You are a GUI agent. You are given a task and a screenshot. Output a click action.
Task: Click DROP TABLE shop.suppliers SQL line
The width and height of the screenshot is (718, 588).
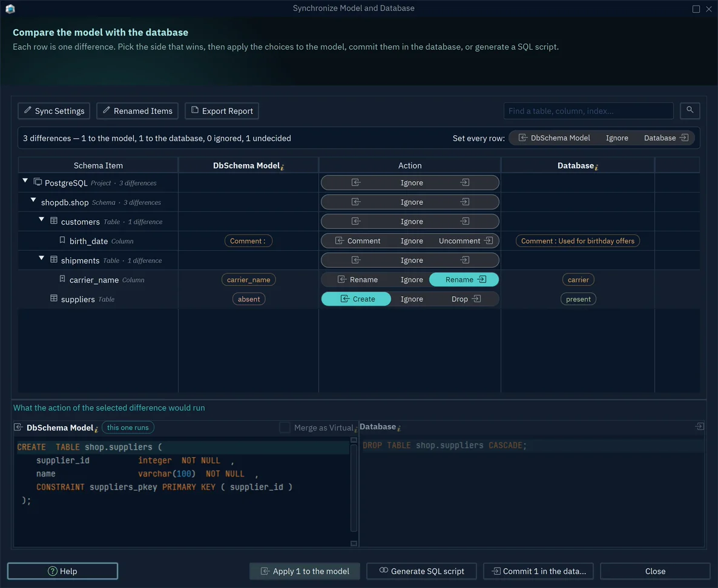point(444,445)
